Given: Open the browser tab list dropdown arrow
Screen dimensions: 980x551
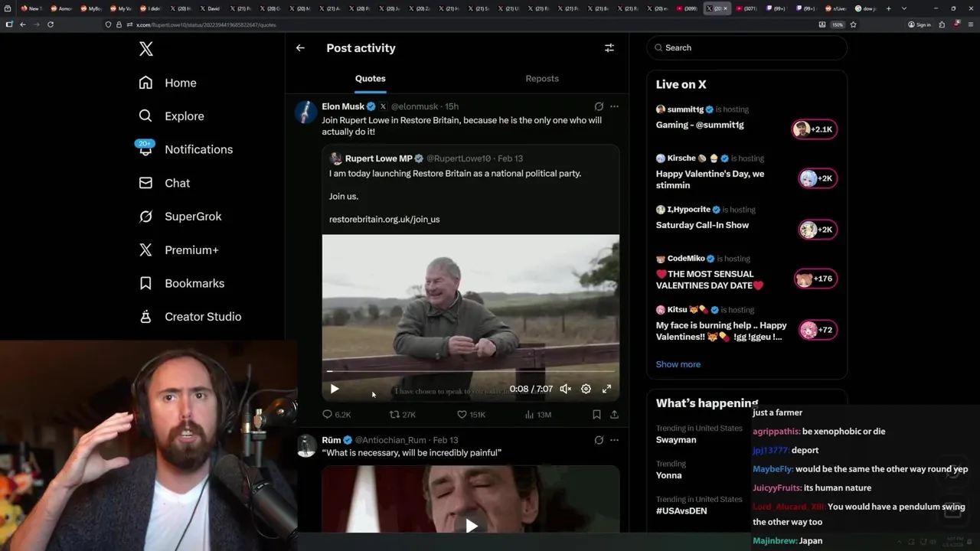Looking at the screenshot, I should click(x=904, y=8).
